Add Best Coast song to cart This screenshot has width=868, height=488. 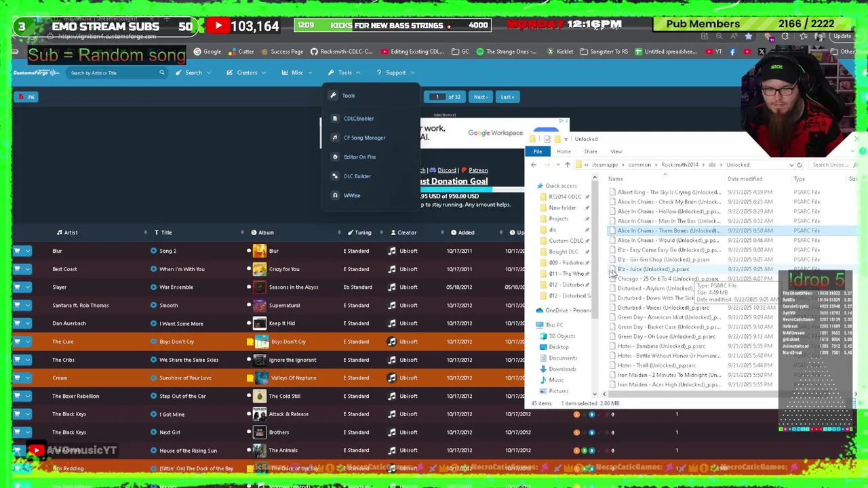(17, 269)
